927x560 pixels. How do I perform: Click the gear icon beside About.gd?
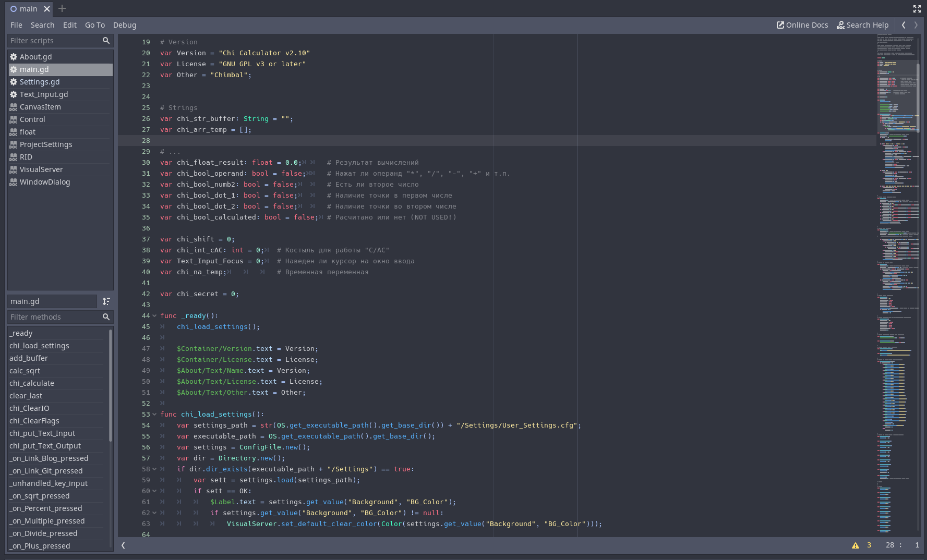14,57
